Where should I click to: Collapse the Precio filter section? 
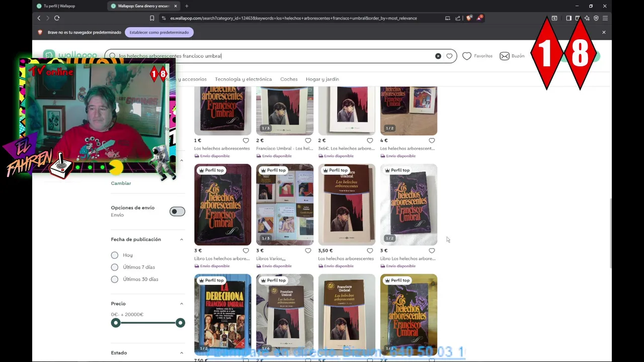coord(182,304)
